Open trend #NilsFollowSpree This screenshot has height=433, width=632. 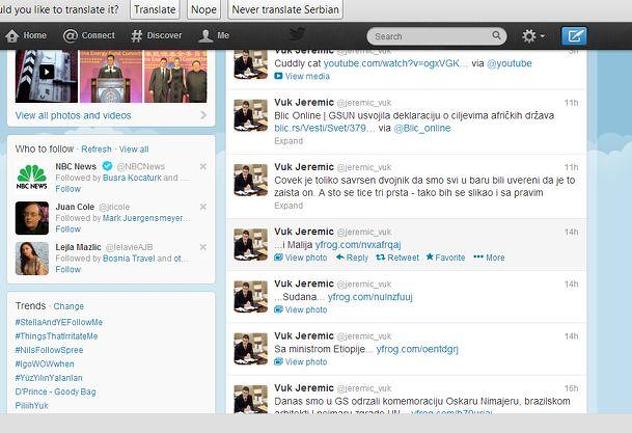click(49, 350)
